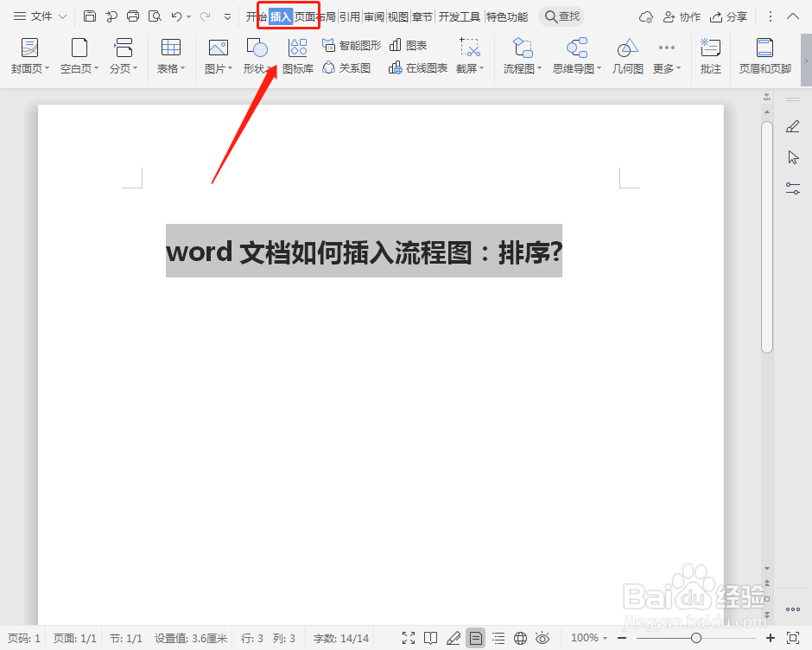Enable eye protection mode in status bar

(542, 638)
